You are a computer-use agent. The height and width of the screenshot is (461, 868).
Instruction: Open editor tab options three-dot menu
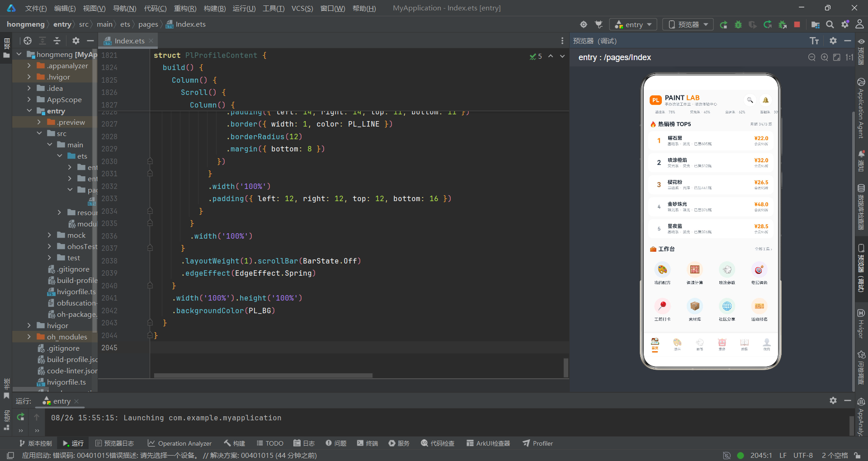click(562, 41)
